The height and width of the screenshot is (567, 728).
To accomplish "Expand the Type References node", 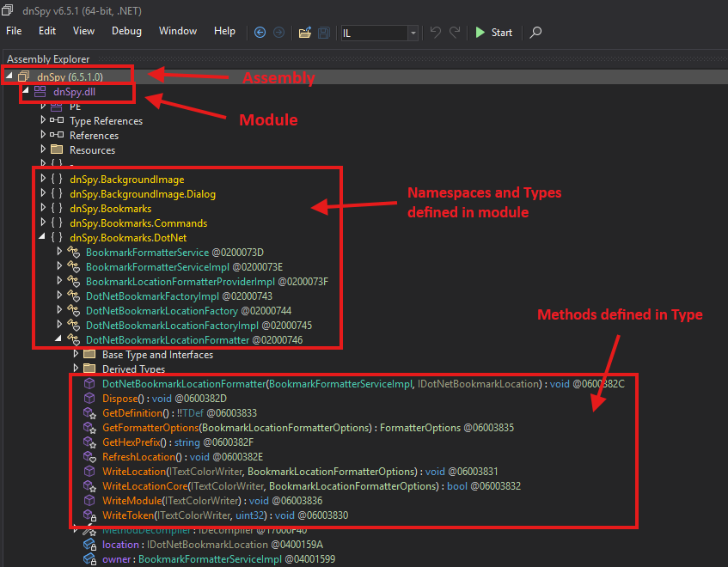I will pos(43,121).
